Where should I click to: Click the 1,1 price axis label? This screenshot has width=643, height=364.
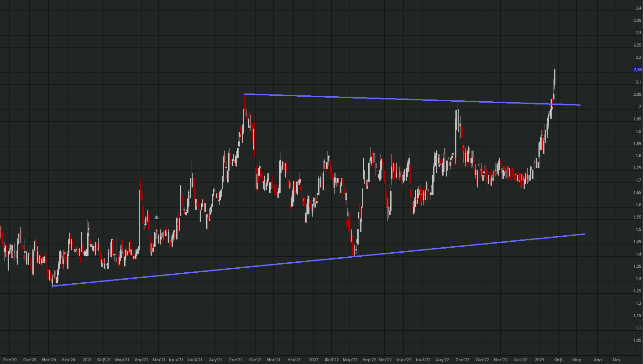[x=638, y=328]
